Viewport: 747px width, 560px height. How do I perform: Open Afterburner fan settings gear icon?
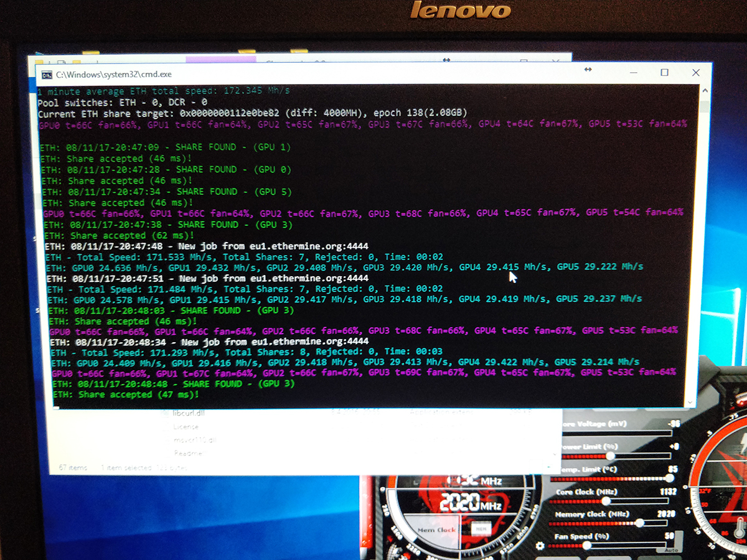click(x=540, y=545)
